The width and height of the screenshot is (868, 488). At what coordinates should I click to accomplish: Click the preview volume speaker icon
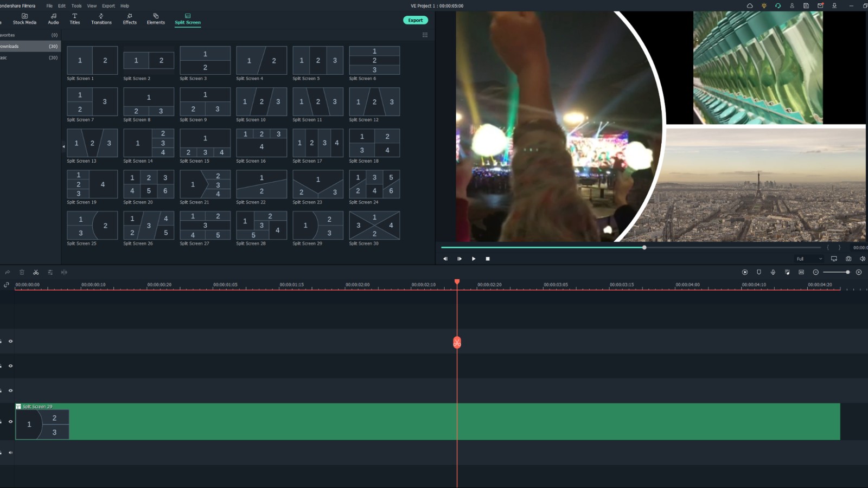863,259
